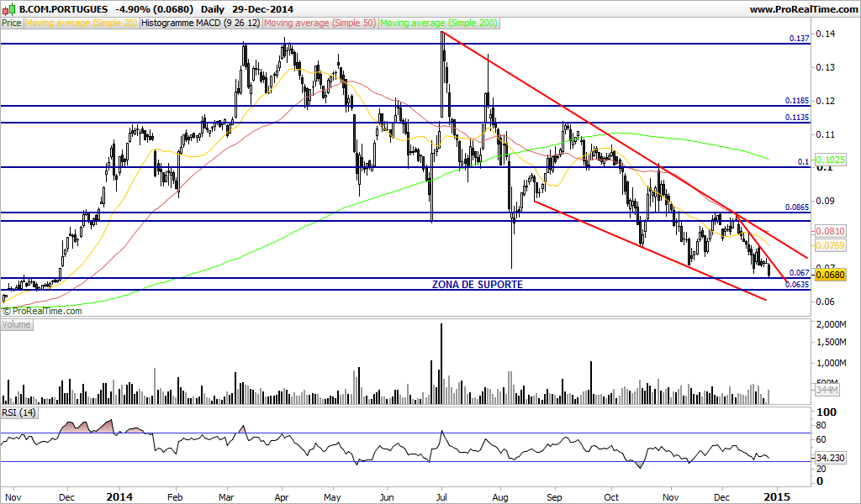Image resolution: width=861 pixels, height=504 pixels.
Task: Open Moving average (Simple 50) label
Action: tap(320, 23)
